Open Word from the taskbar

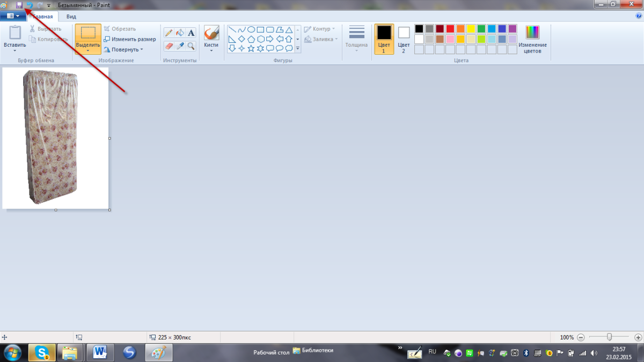tap(100, 352)
